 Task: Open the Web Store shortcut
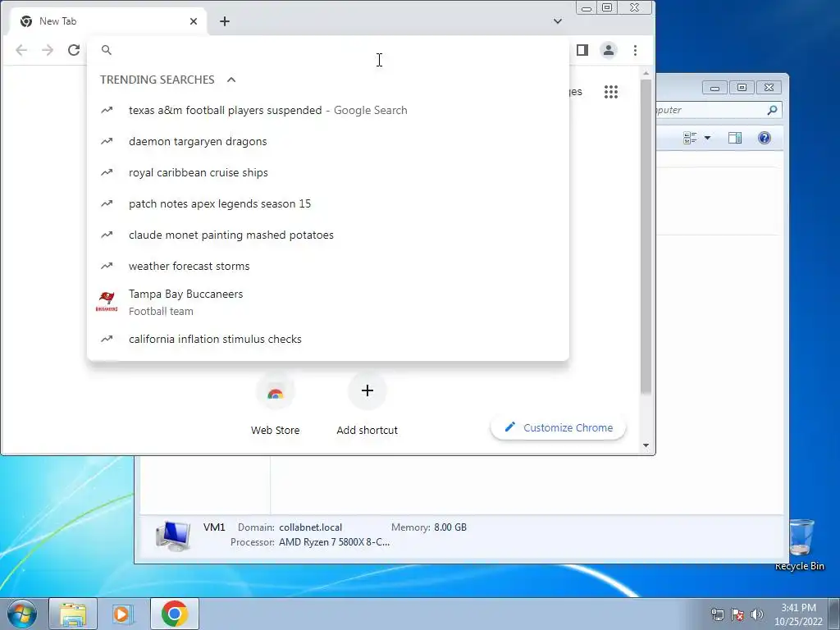(275, 404)
